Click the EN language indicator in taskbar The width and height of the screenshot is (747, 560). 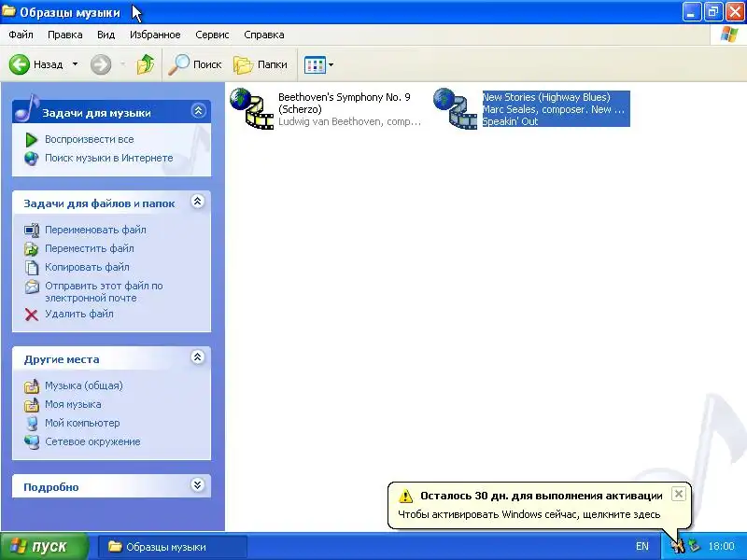[642, 547]
